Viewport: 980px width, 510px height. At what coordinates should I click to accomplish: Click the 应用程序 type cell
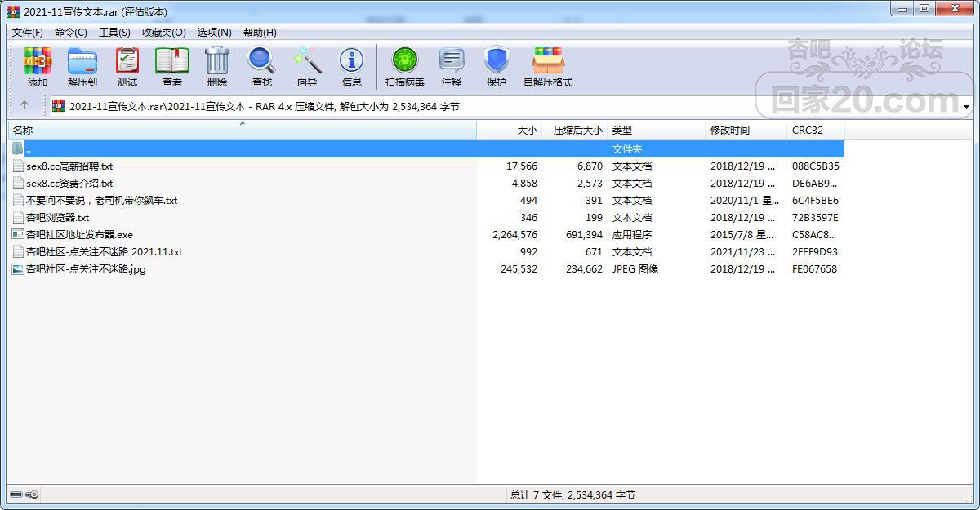pos(632,234)
